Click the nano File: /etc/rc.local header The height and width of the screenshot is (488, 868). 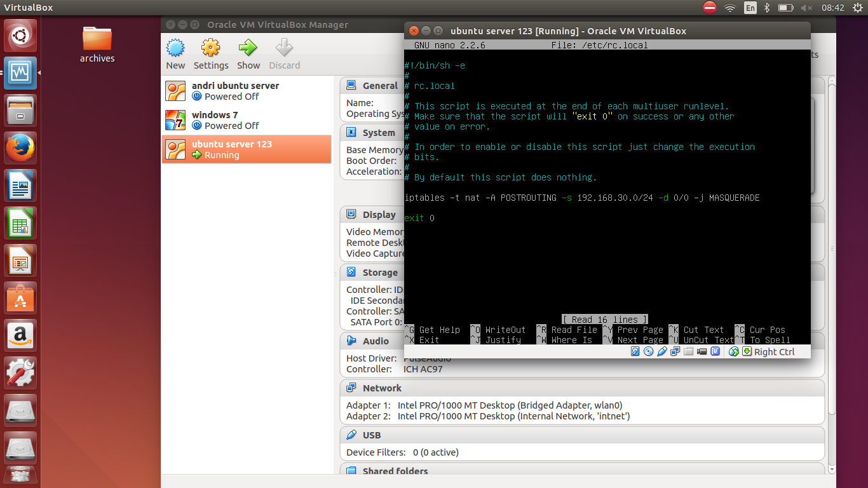[x=600, y=45]
